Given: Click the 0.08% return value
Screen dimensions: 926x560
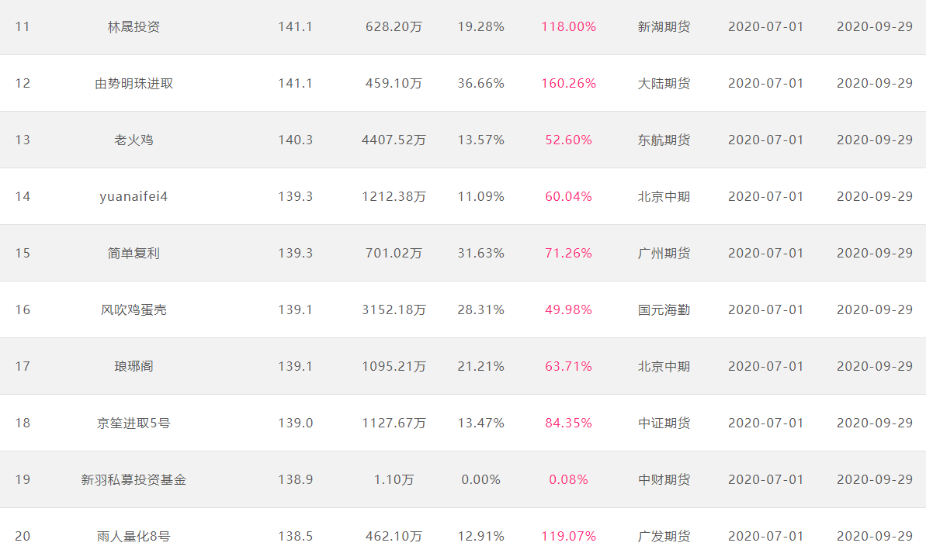Looking at the screenshot, I should 568,480.
